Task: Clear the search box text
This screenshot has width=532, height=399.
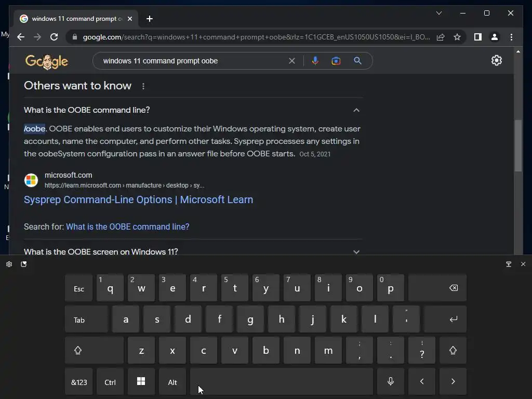Action: point(292,61)
